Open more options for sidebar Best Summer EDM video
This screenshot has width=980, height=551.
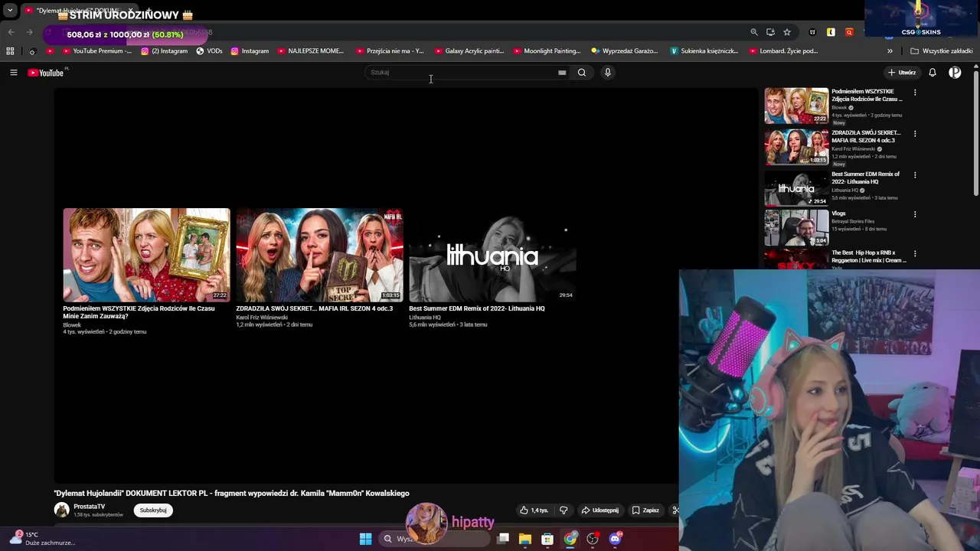tap(915, 175)
